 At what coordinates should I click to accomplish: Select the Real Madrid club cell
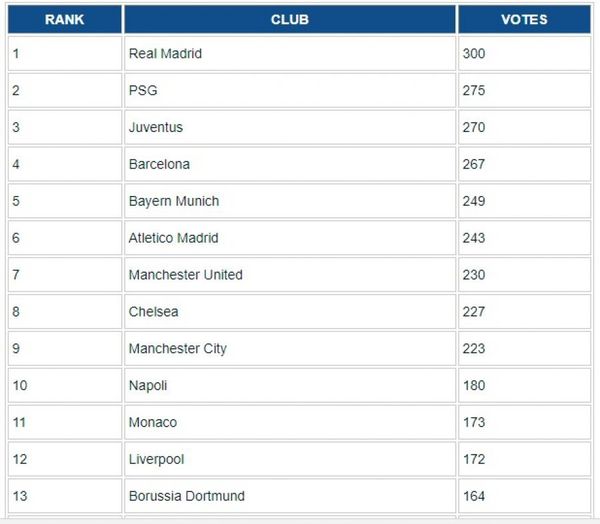290,54
